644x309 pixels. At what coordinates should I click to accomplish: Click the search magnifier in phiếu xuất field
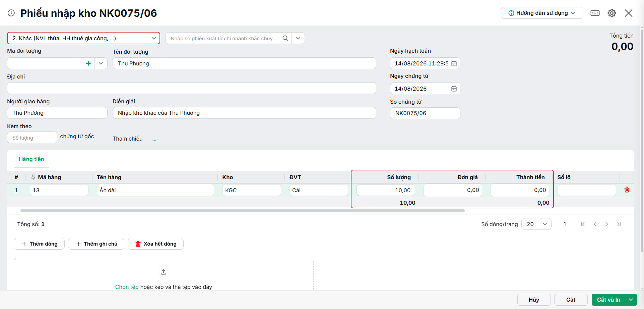tap(285, 38)
